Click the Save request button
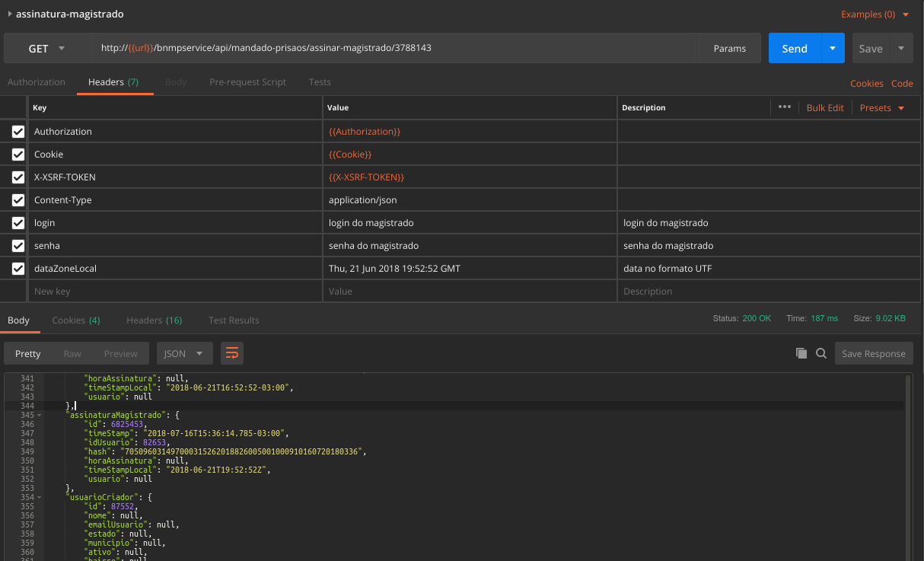This screenshot has height=561, width=924. [x=871, y=48]
